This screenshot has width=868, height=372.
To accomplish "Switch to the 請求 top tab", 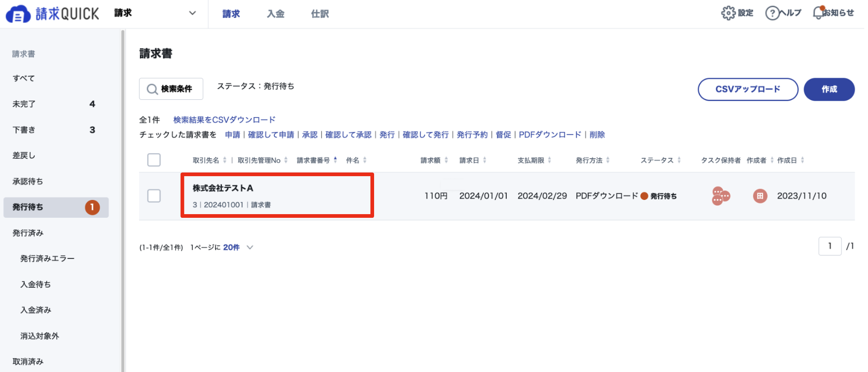I will tap(231, 14).
